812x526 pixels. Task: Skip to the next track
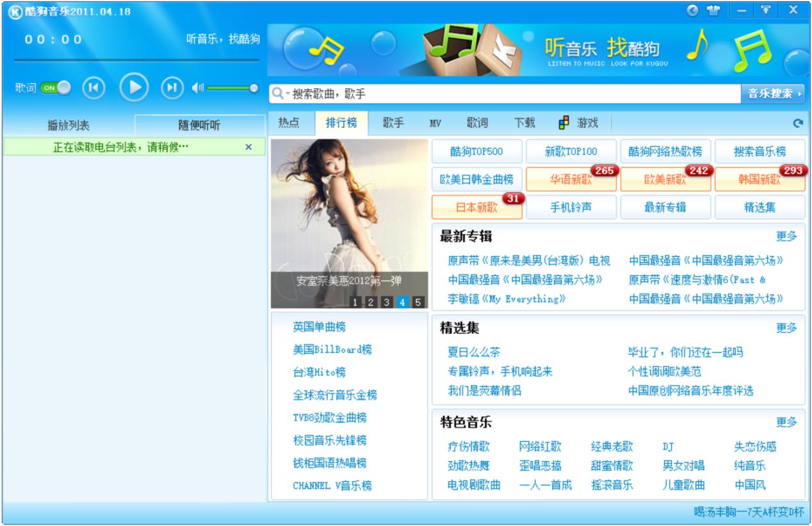[x=172, y=88]
